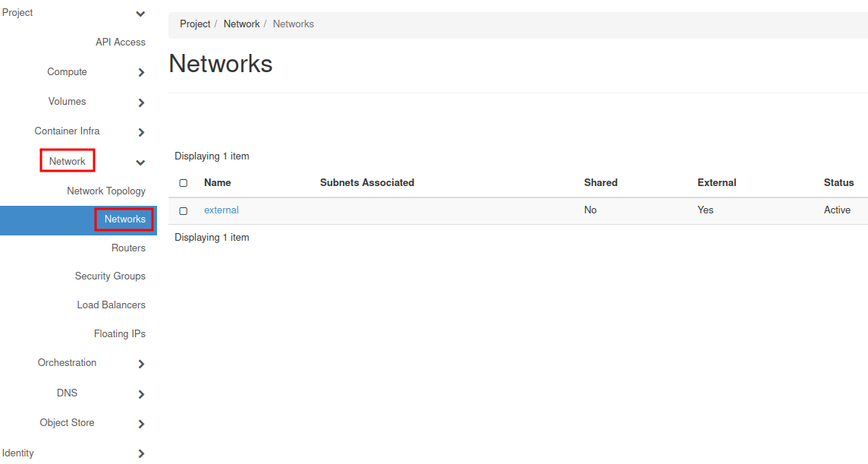Tick the select-all checkbox in table header
Viewport: 868px width, 464px height.
(183, 183)
